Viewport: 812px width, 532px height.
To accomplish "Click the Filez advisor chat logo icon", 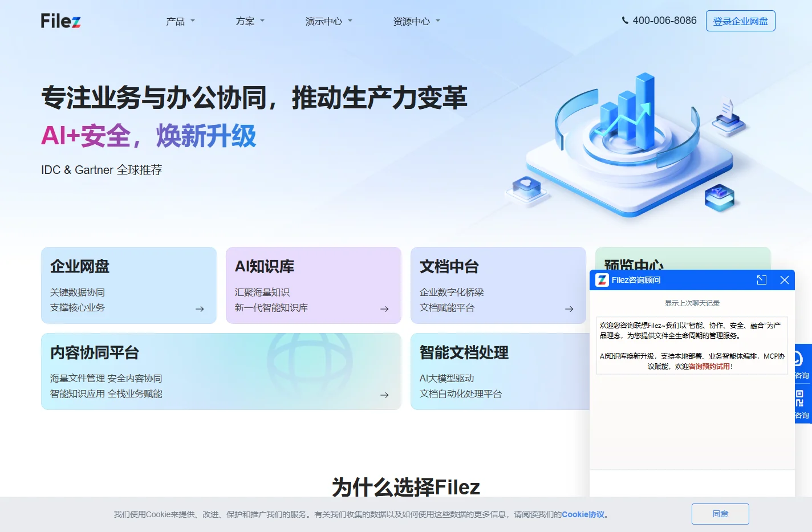I will coord(602,280).
